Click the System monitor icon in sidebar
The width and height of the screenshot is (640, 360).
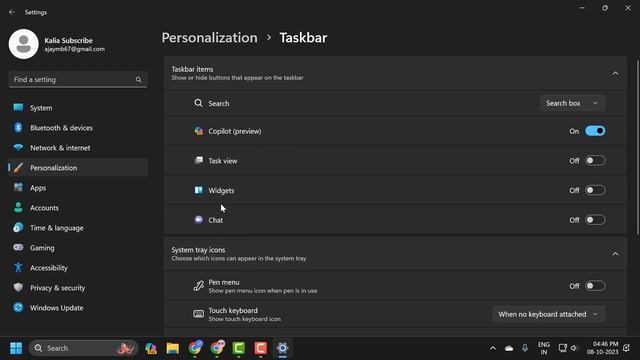point(18,107)
